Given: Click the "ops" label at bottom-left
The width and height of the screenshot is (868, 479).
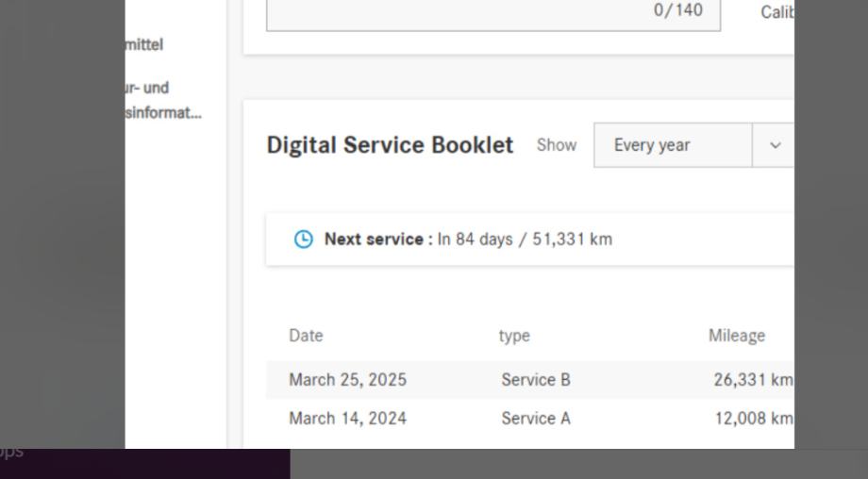Looking at the screenshot, I should tap(11, 451).
